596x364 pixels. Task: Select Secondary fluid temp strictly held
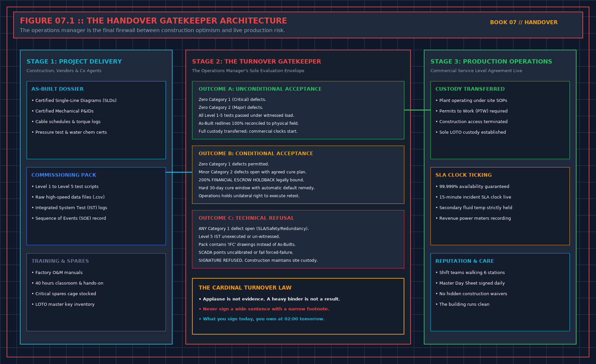(x=474, y=208)
